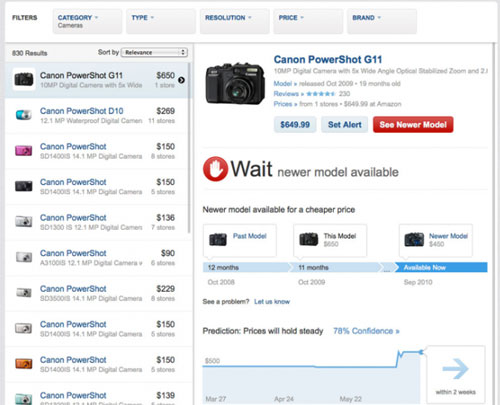Click the 78% Confidence link
Screen dimensions: 500x405
click(x=366, y=331)
